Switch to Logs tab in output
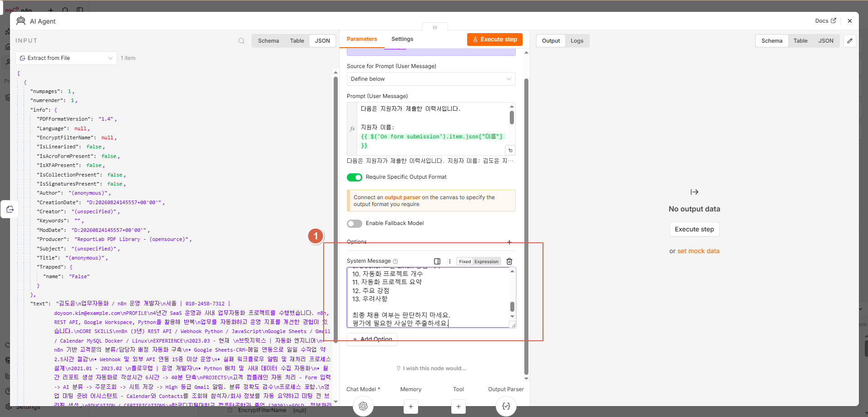The height and width of the screenshot is (417, 868). pos(577,41)
